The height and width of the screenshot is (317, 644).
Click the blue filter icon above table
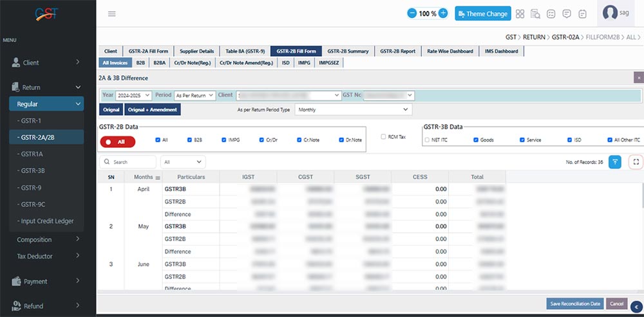coord(615,162)
